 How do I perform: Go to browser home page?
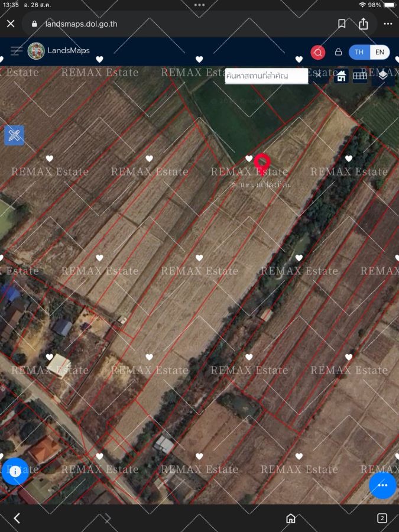(x=291, y=518)
